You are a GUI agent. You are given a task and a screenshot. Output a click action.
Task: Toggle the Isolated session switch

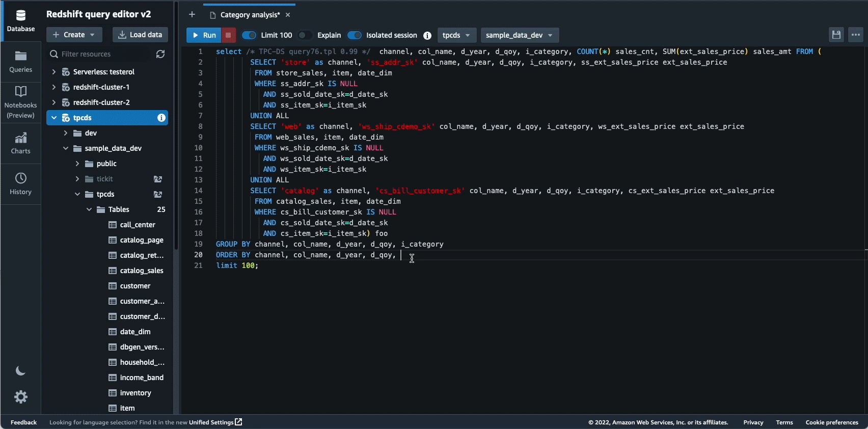(355, 35)
